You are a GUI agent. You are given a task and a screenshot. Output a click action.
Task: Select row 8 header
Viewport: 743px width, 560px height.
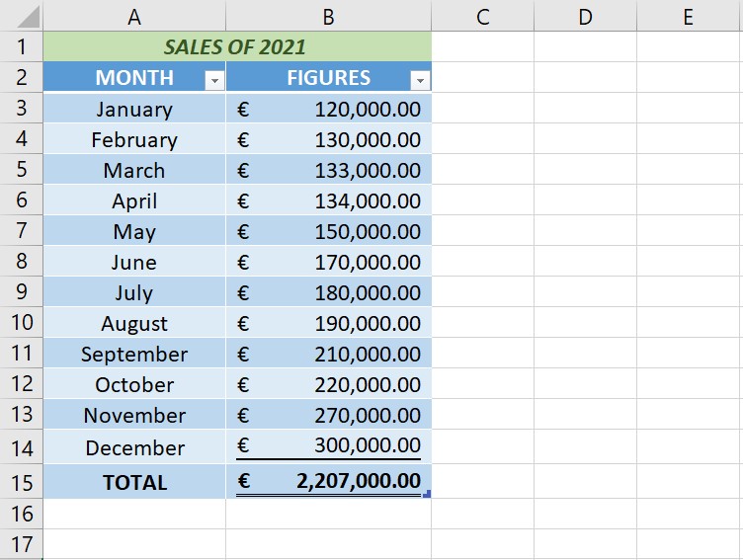(x=22, y=262)
